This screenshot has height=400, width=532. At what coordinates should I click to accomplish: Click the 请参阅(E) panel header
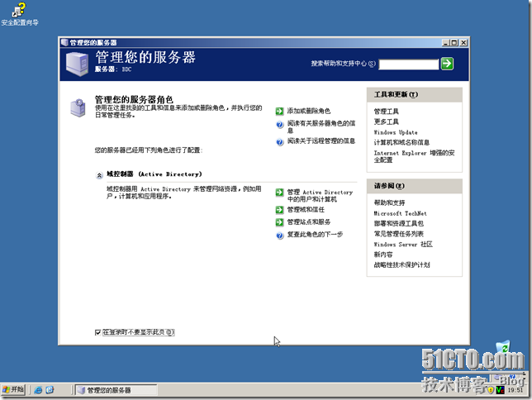click(x=414, y=186)
